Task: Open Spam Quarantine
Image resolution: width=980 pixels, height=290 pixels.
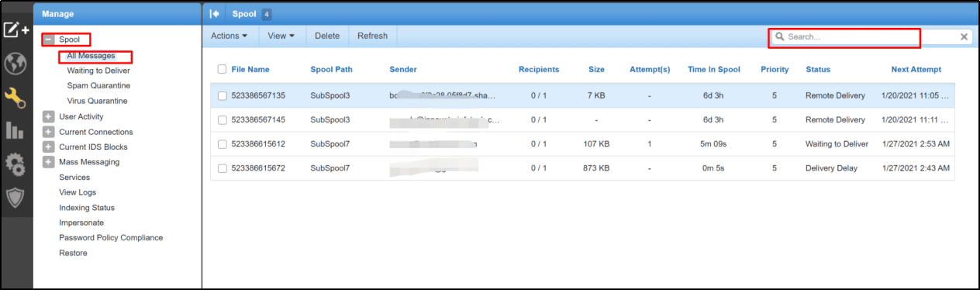Action: [x=98, y=85]
